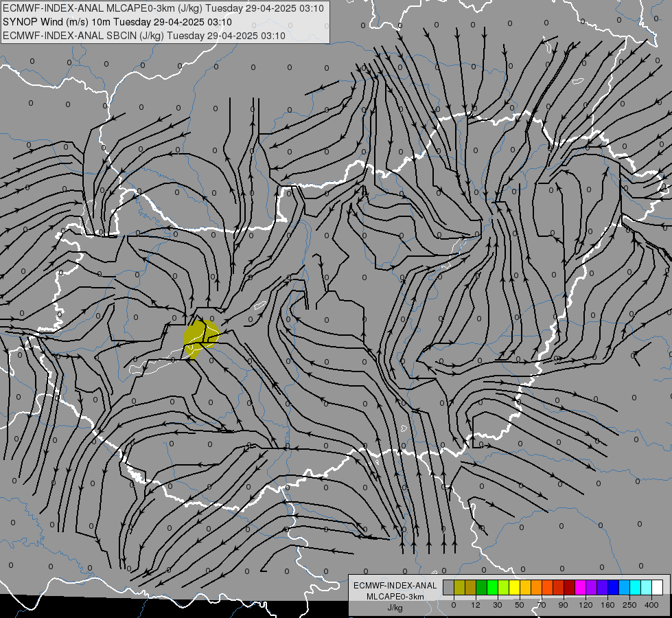Click the magenta legend swatch

point(581,587)
